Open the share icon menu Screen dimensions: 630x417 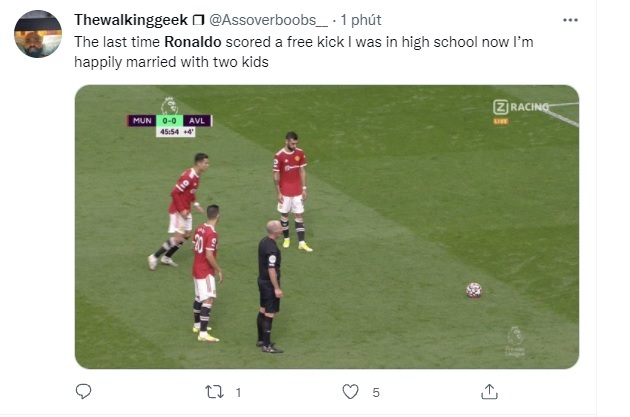pyautogui.click(x=489, y=392)
